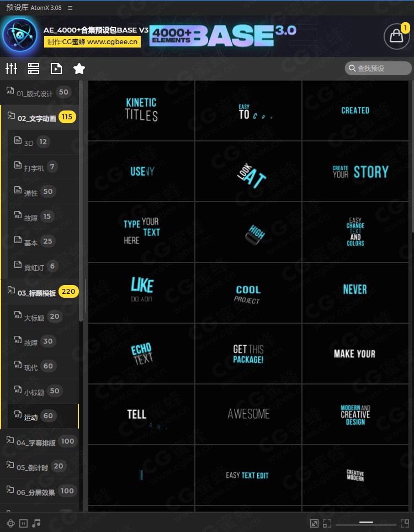This screenshot has width=414, height=532.
Task: Select the TELL preset thumbnail
Action: 141,414
